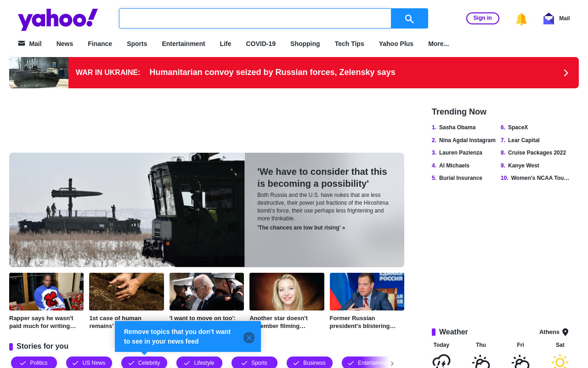
Task: Open the missile launcher lead story image
Action: point(127,210)
